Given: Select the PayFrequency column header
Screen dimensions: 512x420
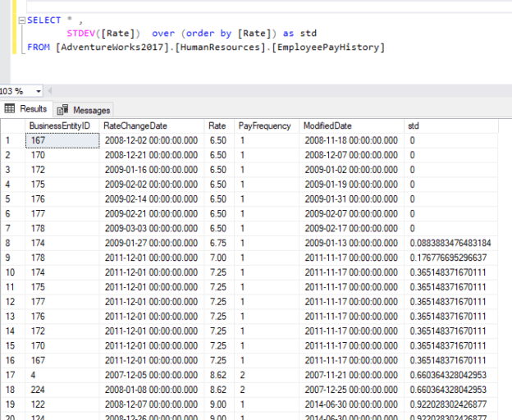Looking at the screenshot, I should point(267,126).
